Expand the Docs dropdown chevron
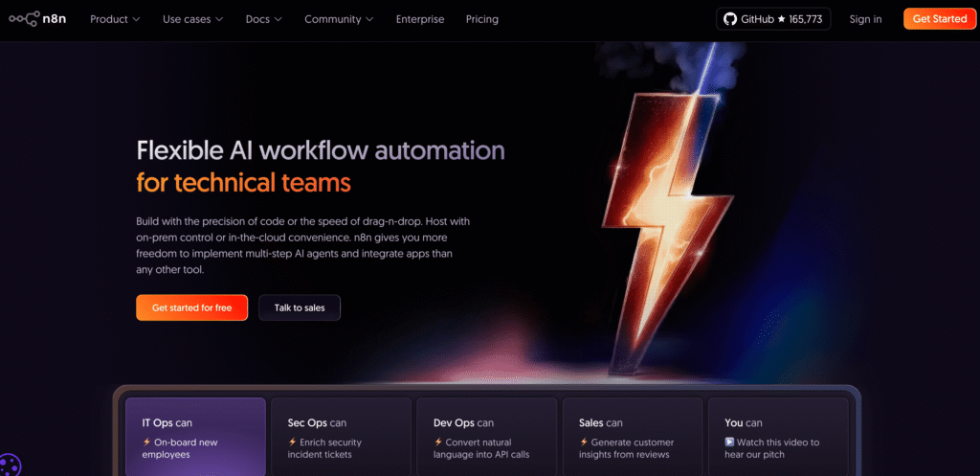Image resolution: width=980 pixels, height=476 pixels. (278, 19)
